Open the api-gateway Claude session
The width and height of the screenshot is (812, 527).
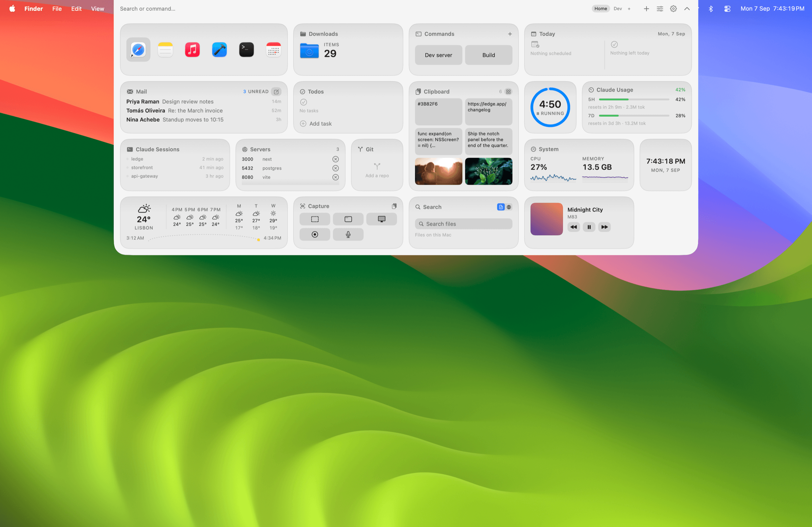click(175, 176)
